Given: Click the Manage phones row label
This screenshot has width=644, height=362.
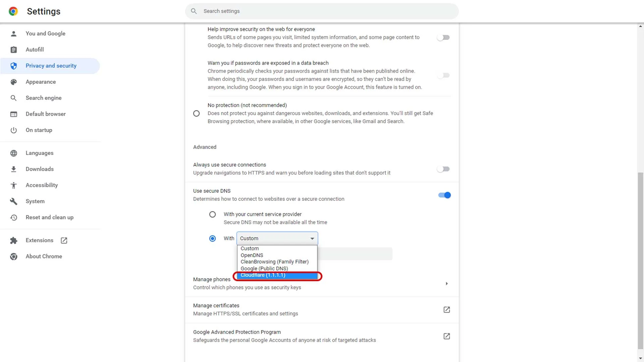Looking at the screenshot, I should pos(212,280).
